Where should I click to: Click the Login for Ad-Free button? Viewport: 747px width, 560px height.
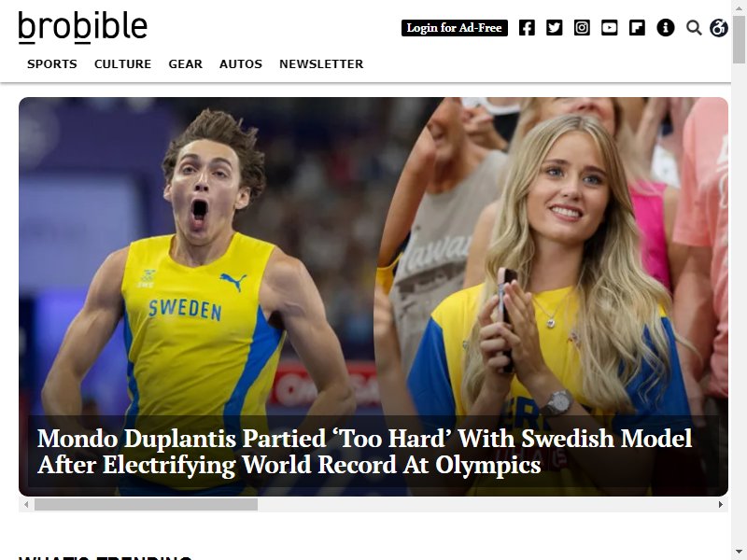(x=455, y=28)
